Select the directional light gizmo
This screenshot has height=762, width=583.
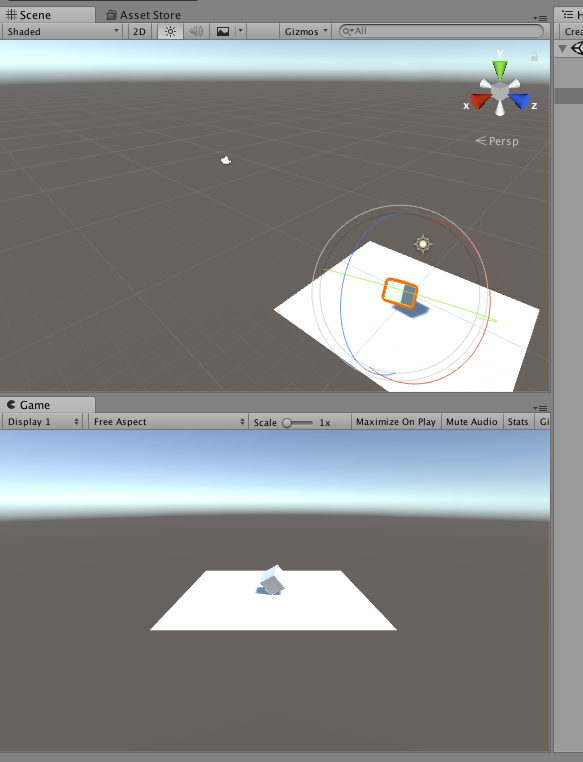[423, 243]
